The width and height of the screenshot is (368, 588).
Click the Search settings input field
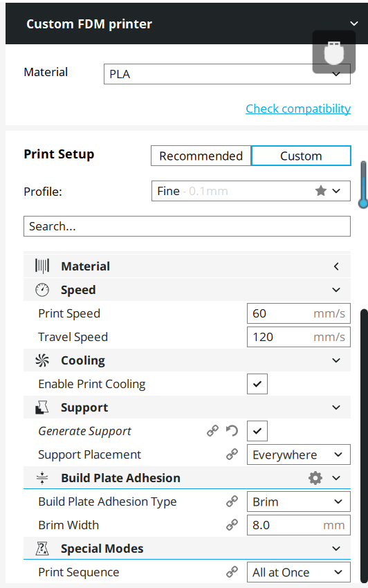pyautogui.click(x=187, y=226)
